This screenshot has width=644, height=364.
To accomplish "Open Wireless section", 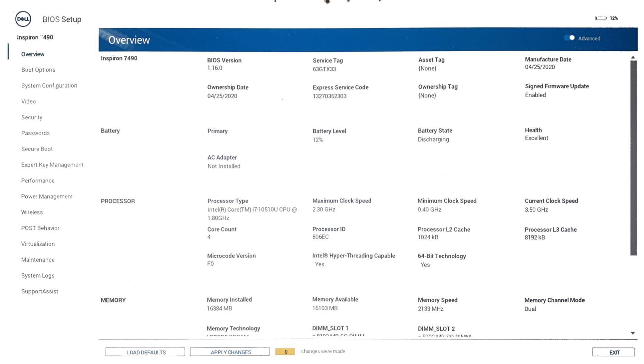I will click(32, 212).
